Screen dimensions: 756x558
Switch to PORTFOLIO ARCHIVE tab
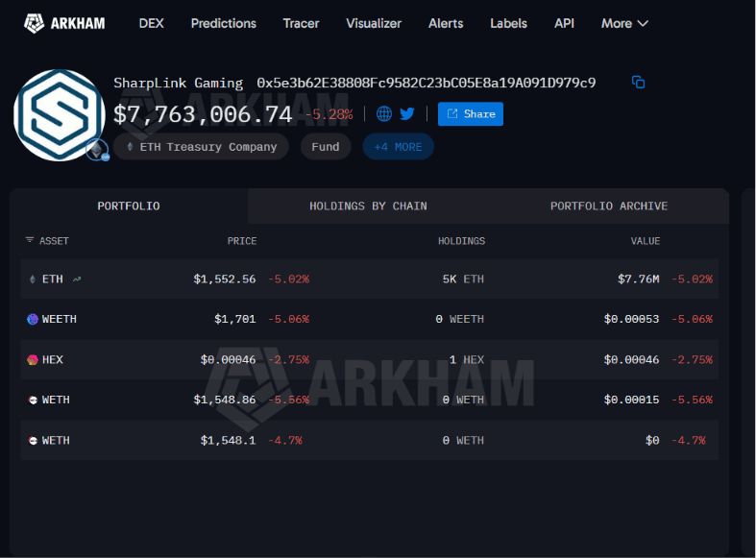click(609, 206)
